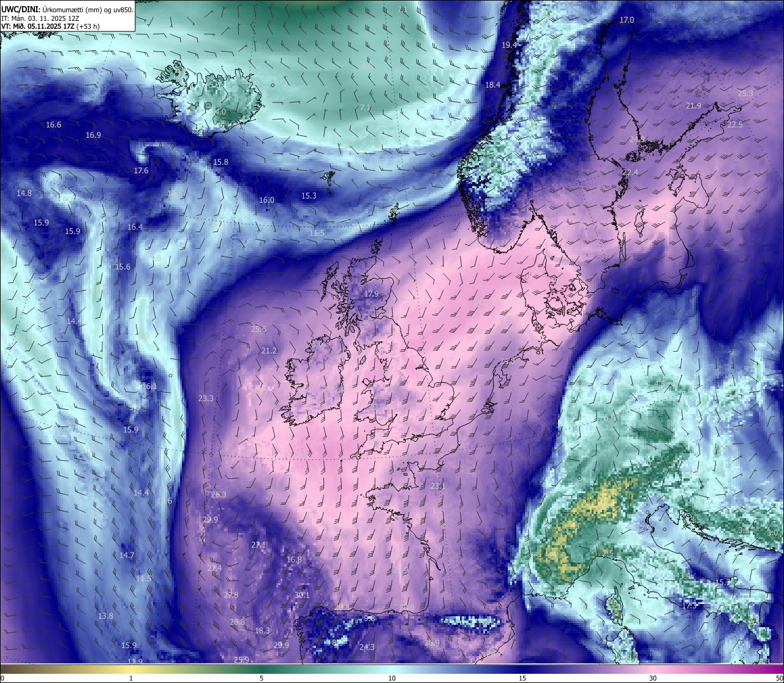The height and width of the screenshot is (683, 784).
Task: Click the 16.9 value label
Action: [93, 135]
